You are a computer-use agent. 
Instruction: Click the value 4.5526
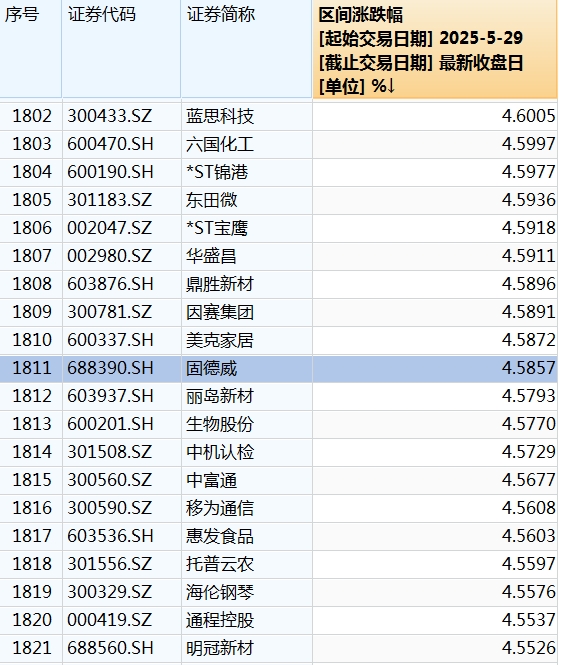[x=528, y=648]
